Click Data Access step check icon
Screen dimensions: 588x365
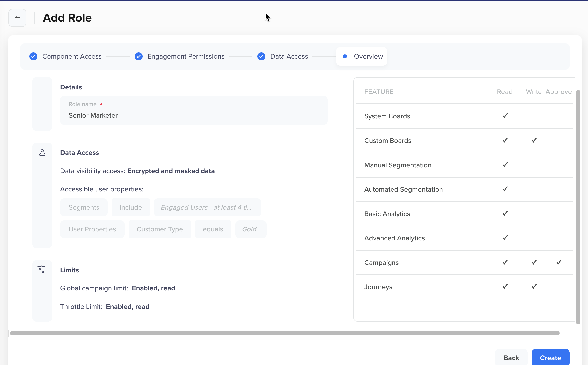pyautogui.click(x=261, y=56)
